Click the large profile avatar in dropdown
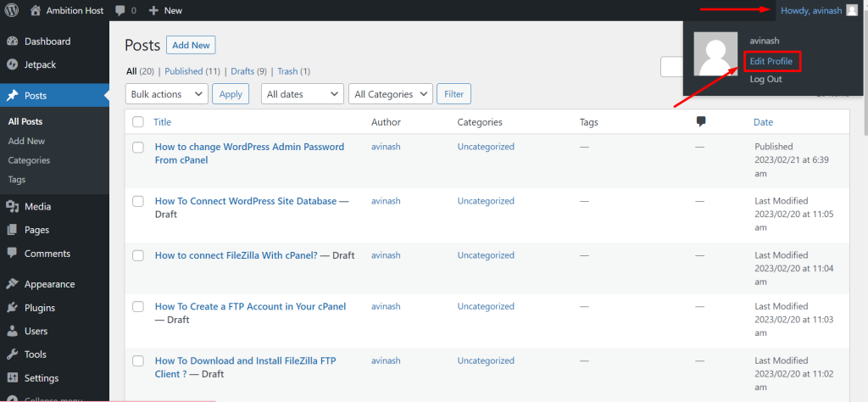The height and width of the screenshot is (402, 868). coord(715,53)
